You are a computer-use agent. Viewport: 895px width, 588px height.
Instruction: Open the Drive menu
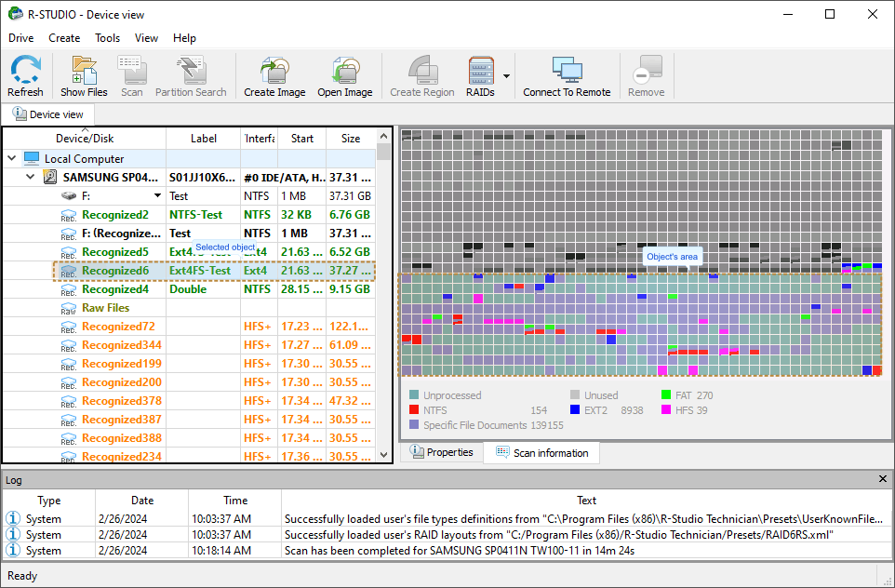point(21,38)
